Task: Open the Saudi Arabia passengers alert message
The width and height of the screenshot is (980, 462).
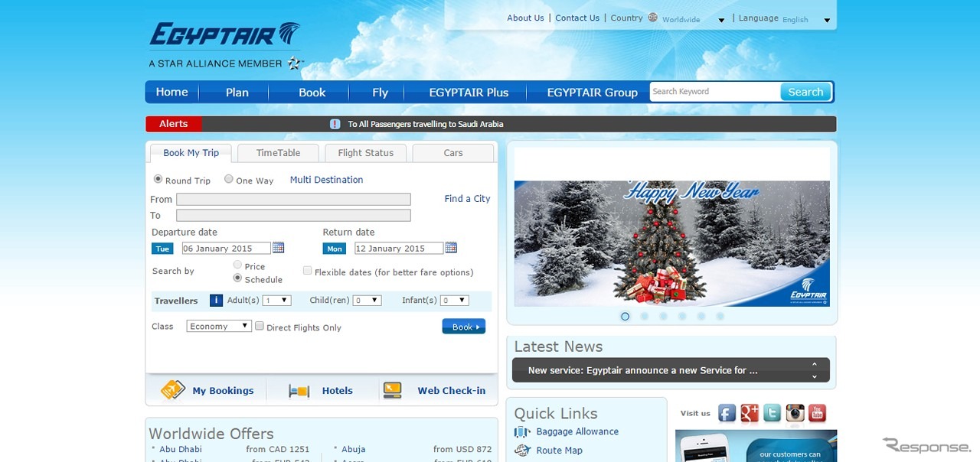Action: click(426, 124)
